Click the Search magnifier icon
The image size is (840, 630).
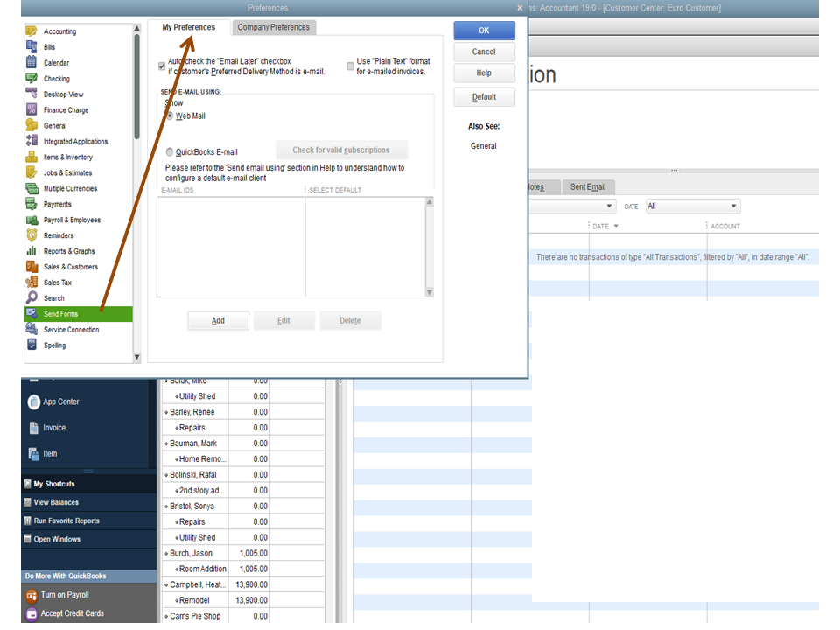pos(31,297)
